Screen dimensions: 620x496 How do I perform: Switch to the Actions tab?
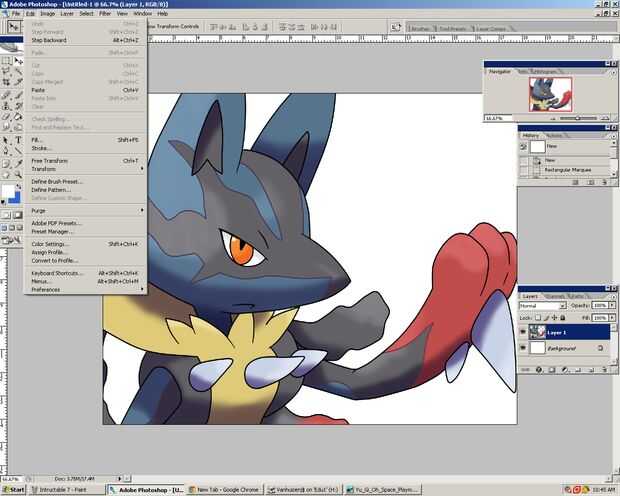pos(554,136)
